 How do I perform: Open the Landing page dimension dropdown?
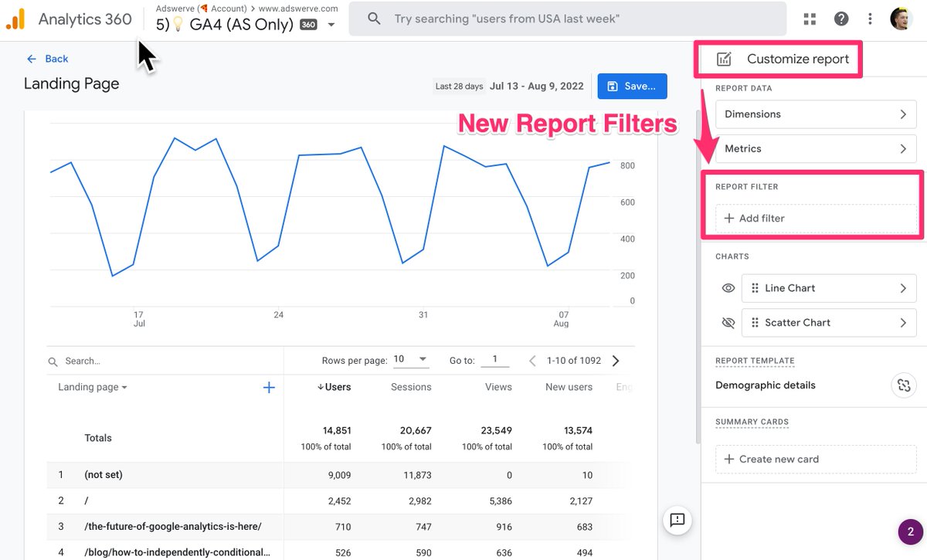93,387
